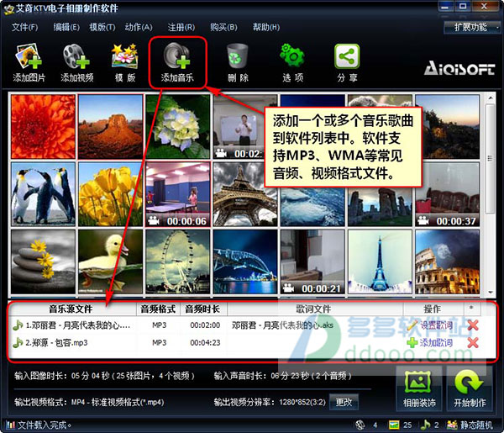Viewport: 504px width, 433px height.
Task: Click the app logo in title bar
Action: [x=9, y=9]
